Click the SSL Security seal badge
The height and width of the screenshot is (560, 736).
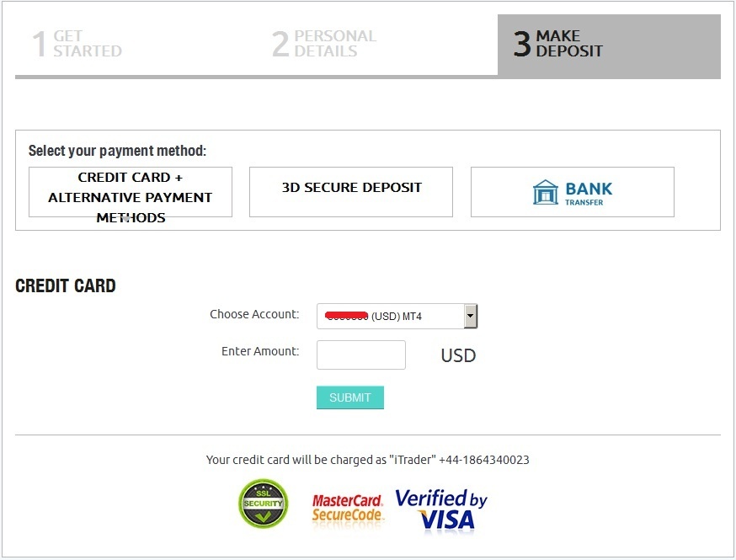tap(262, 504)
